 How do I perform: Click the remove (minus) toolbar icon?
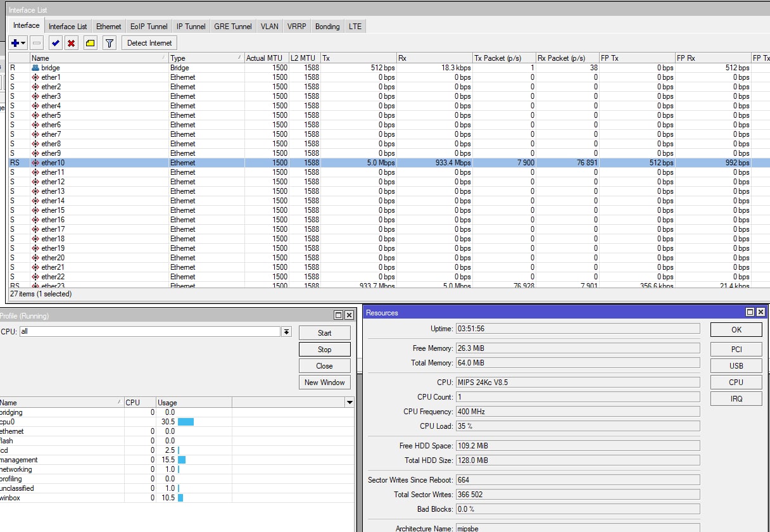(x=37, y=43)
